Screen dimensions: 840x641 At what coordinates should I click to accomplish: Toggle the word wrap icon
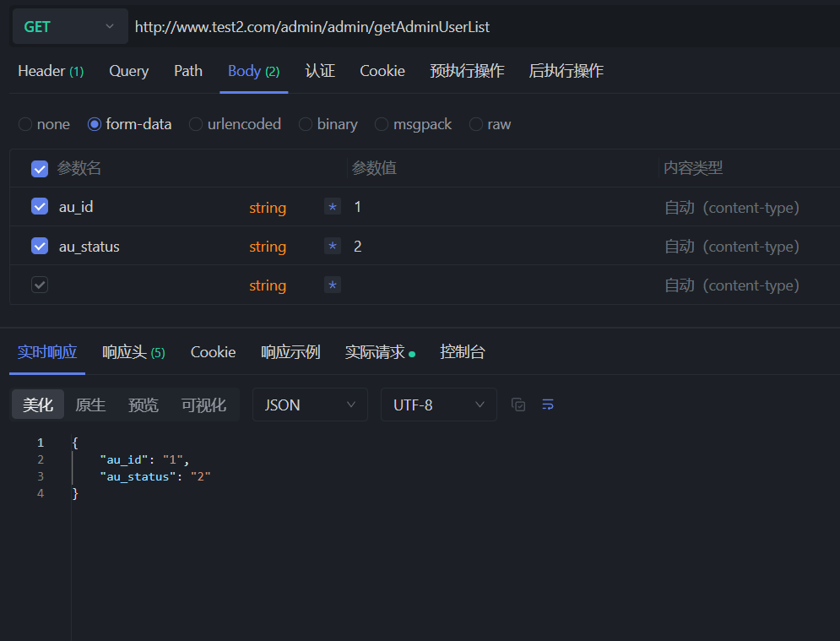(x=548, y=405)
